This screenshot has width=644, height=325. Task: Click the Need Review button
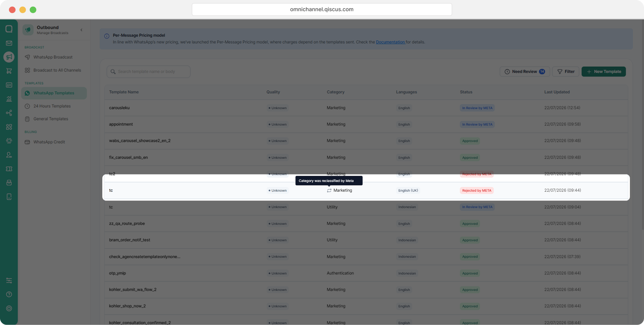pos(525,71)
